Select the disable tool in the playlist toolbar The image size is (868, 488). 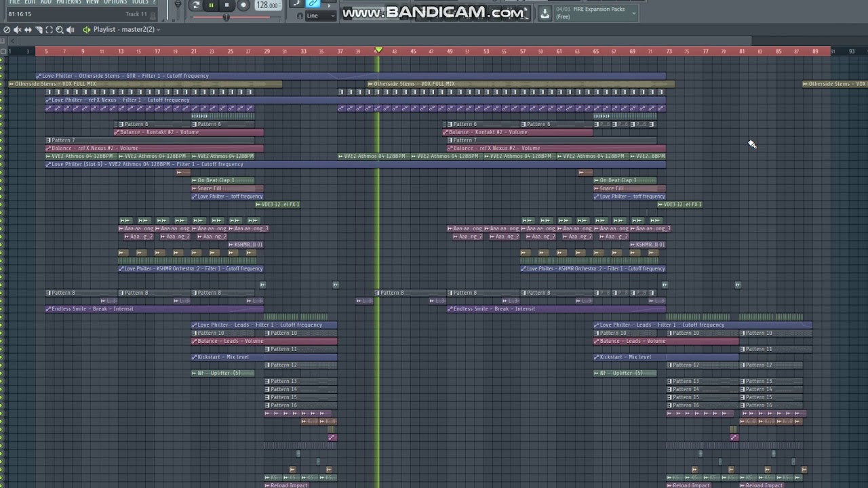pos(7,30)
